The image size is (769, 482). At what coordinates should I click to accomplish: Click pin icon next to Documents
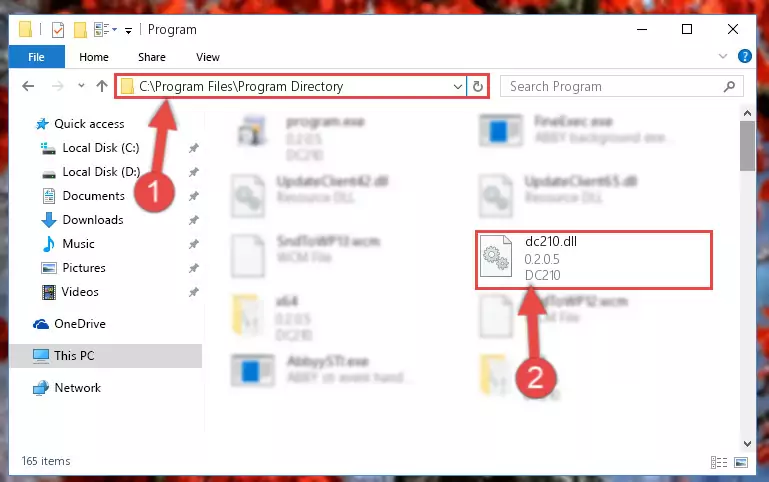click(194, 196)
